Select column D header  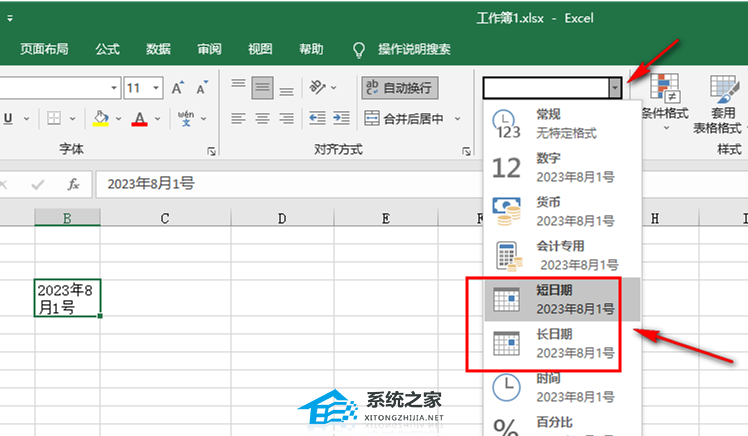[282, 218]
